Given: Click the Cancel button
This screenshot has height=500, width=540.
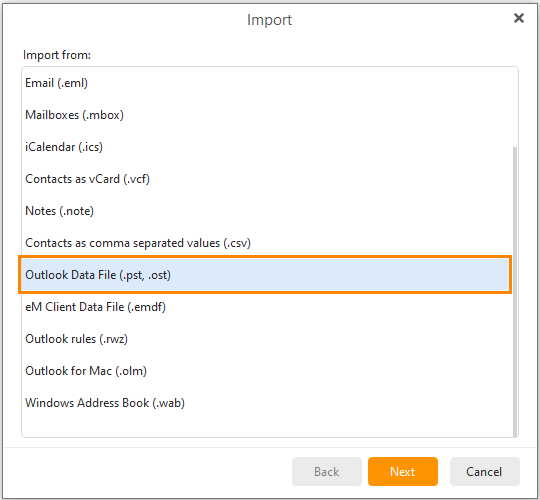Looking at the screenshot, I should point(484,471).
